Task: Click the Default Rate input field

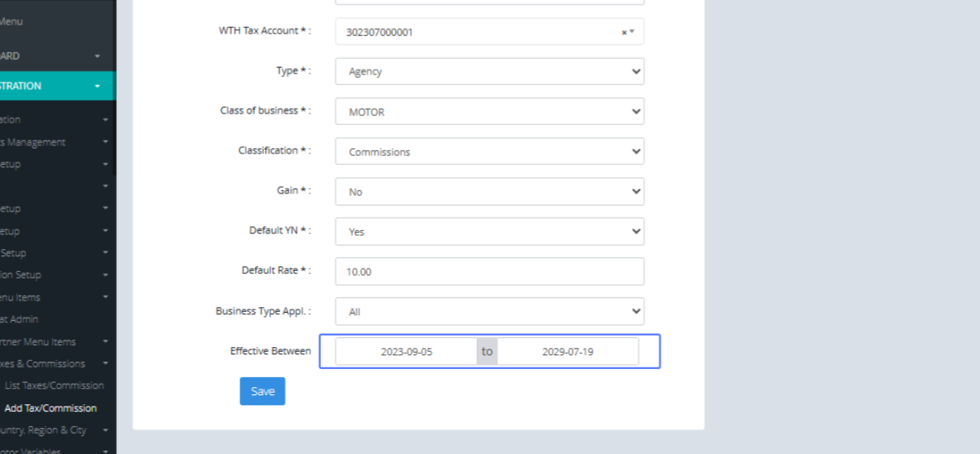Action: click(489, 272)
